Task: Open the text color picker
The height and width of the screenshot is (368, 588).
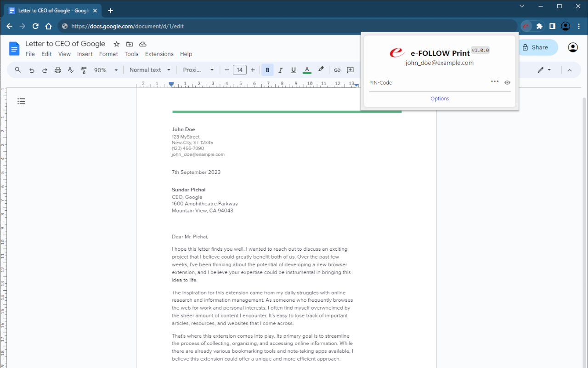Action: coord(307,70)
